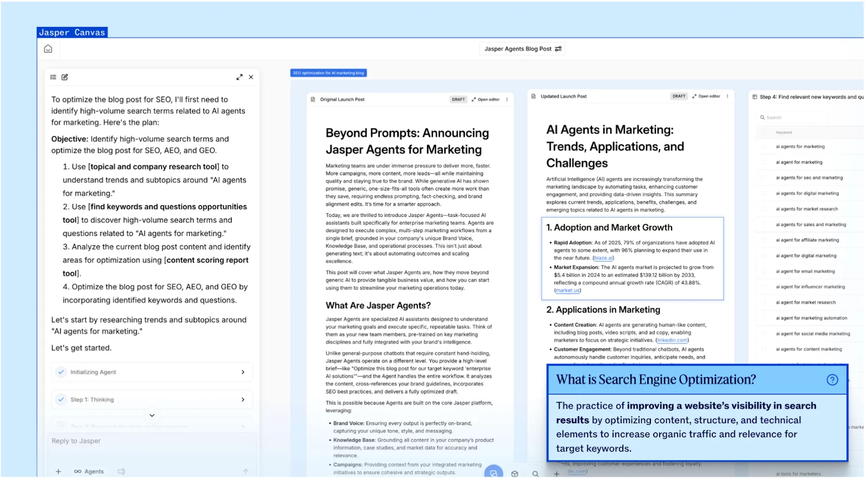Click the 'Beyond Prompts' blog post title
The height and width of the screenshot is (478, 868).
pos(407,141)
